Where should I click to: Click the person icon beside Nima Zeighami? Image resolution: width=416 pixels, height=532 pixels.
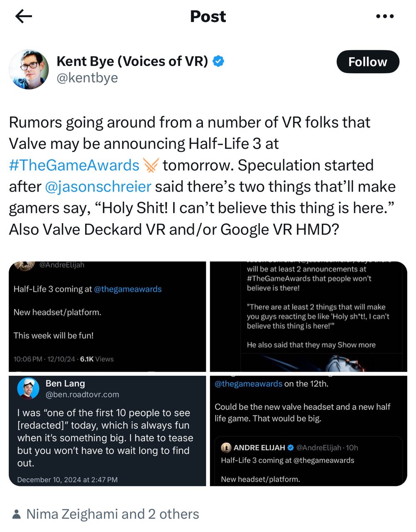17,515
